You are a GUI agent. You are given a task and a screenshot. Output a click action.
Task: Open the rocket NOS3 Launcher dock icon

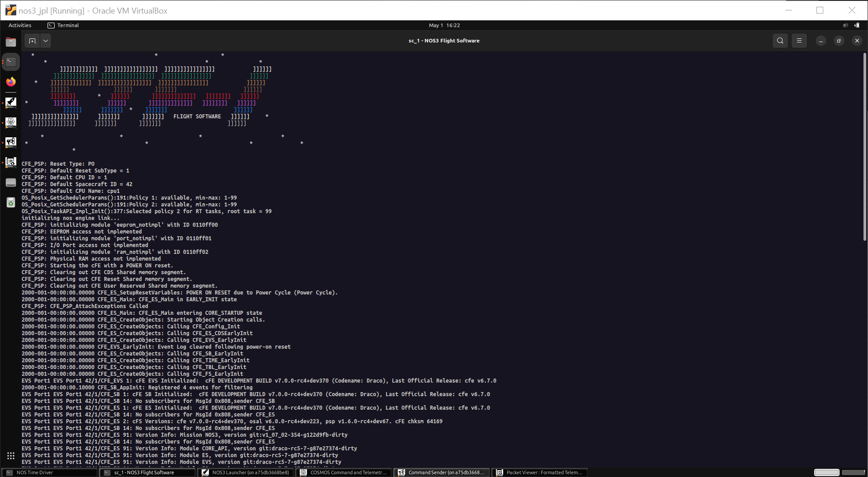(x=11, y=103)
